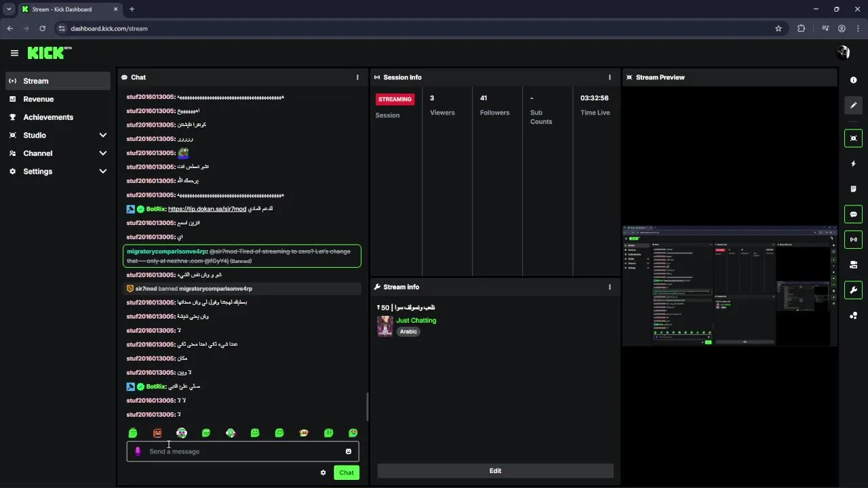Viewport: 868px width, 488px height.
Task: Click the 3 Viewers count
Action: click(432, 98)
